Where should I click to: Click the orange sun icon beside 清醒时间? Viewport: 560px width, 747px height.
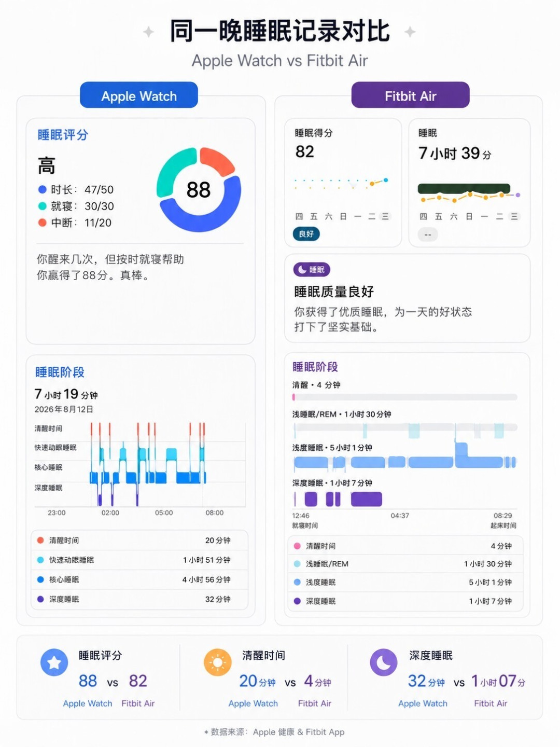218,662
